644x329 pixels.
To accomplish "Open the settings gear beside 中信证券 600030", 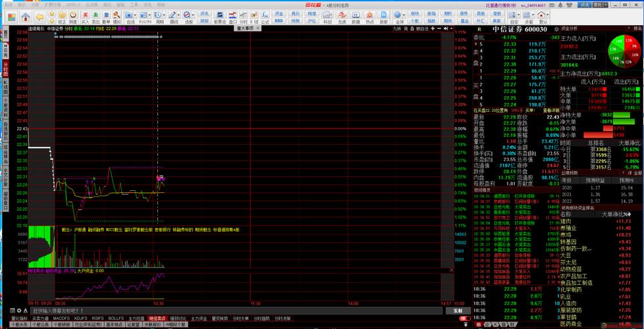I will [556, 29].
